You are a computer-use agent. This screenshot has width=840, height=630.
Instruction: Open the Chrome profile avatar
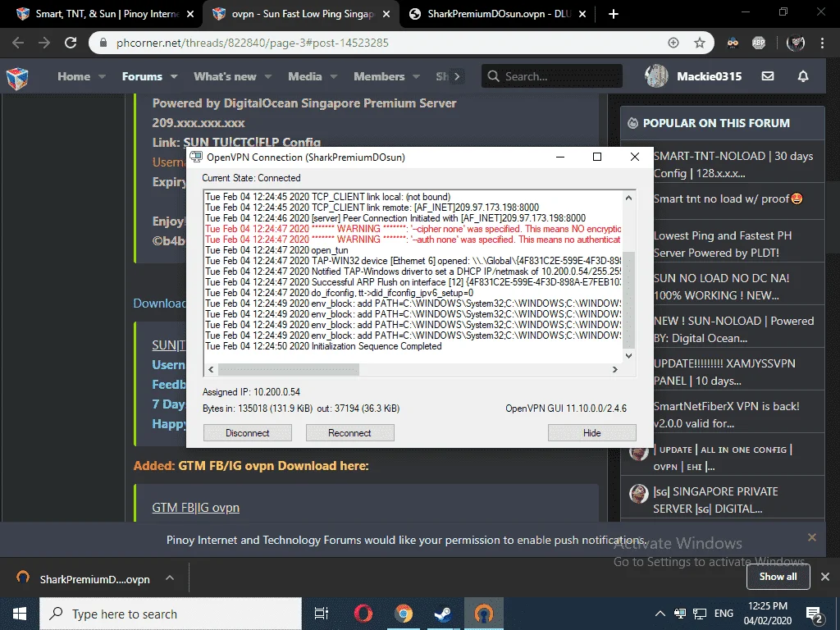pos(796,43)
